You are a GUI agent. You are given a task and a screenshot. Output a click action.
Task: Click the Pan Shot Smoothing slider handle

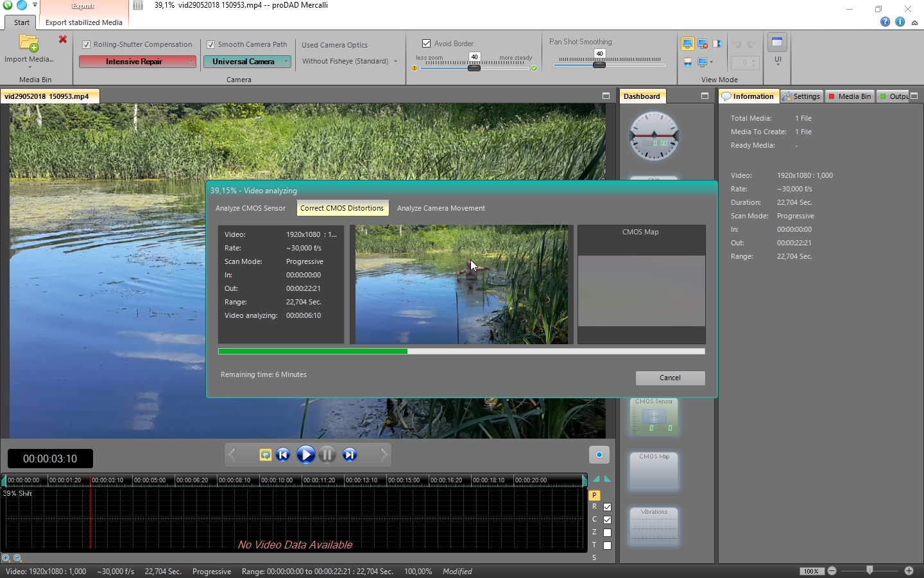599,65
